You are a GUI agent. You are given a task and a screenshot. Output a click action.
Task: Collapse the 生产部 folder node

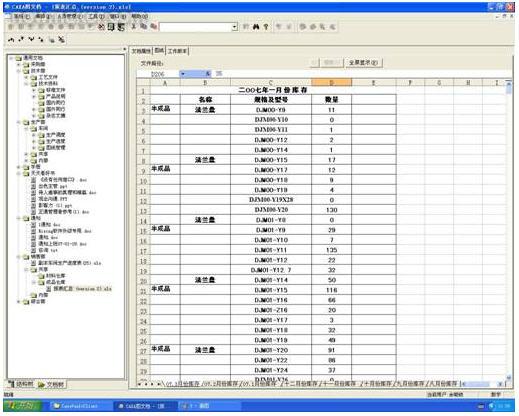[19, 122]
